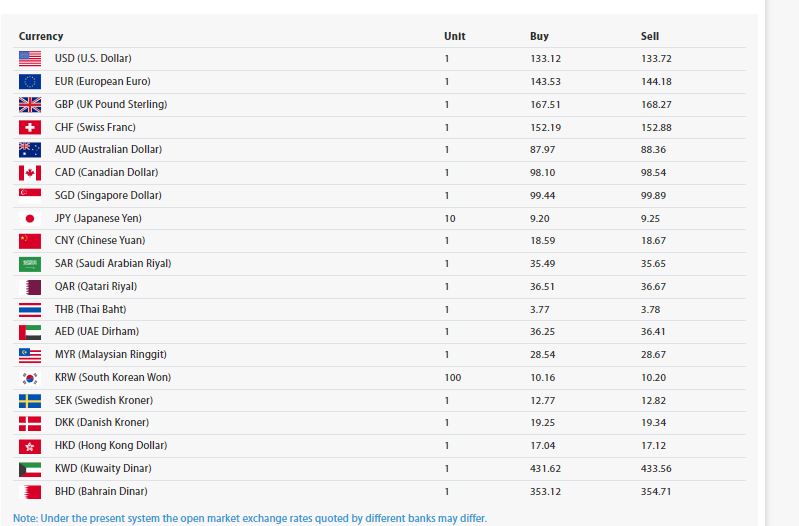Click the open market rates note text
The image size is (799, 526).
pos(250,518)
